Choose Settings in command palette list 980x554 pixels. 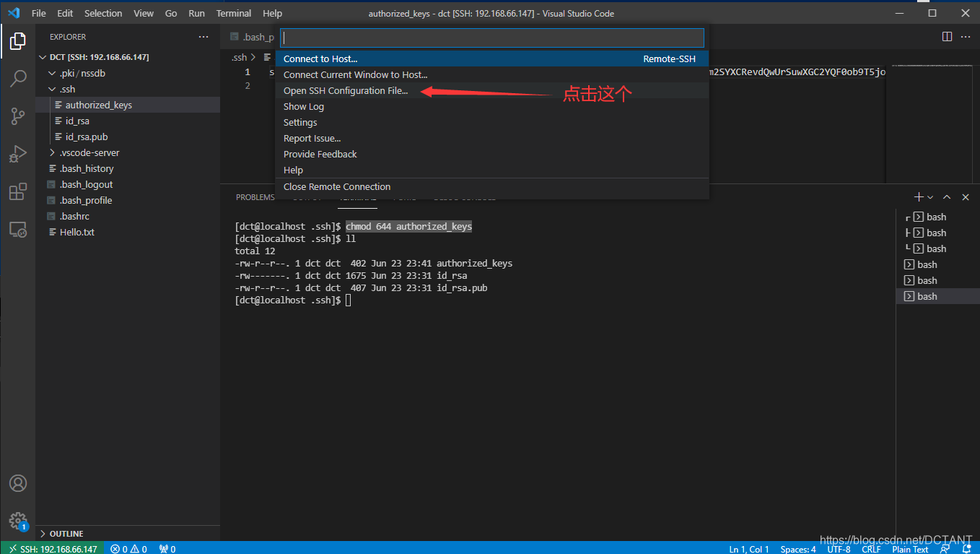pos(492,122)
